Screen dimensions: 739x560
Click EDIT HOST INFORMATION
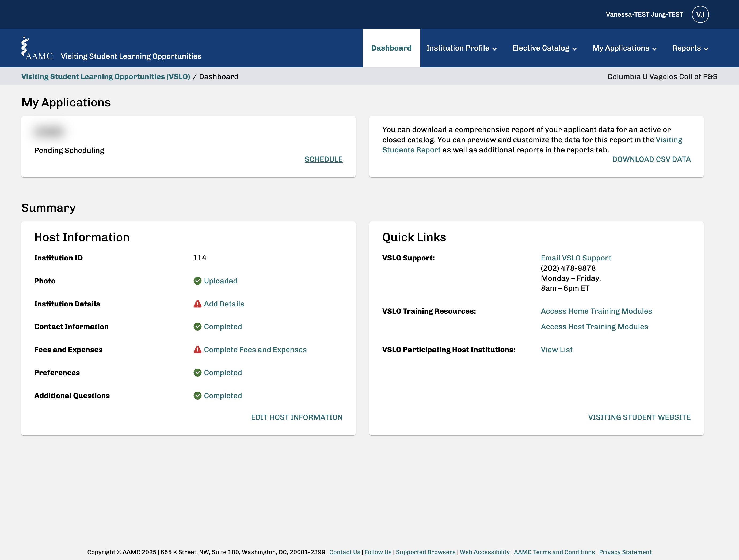(297, 417)
